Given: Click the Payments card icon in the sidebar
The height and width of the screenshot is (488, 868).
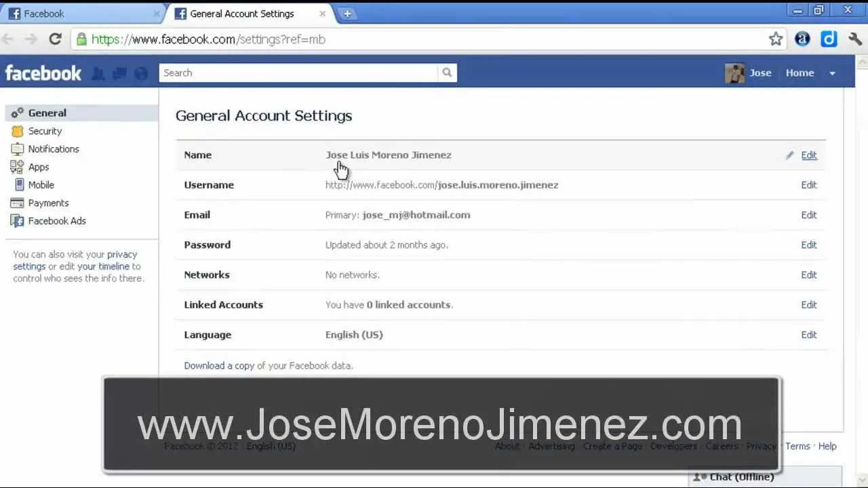Looking at the screenshot, I should (x=17, y=203).
